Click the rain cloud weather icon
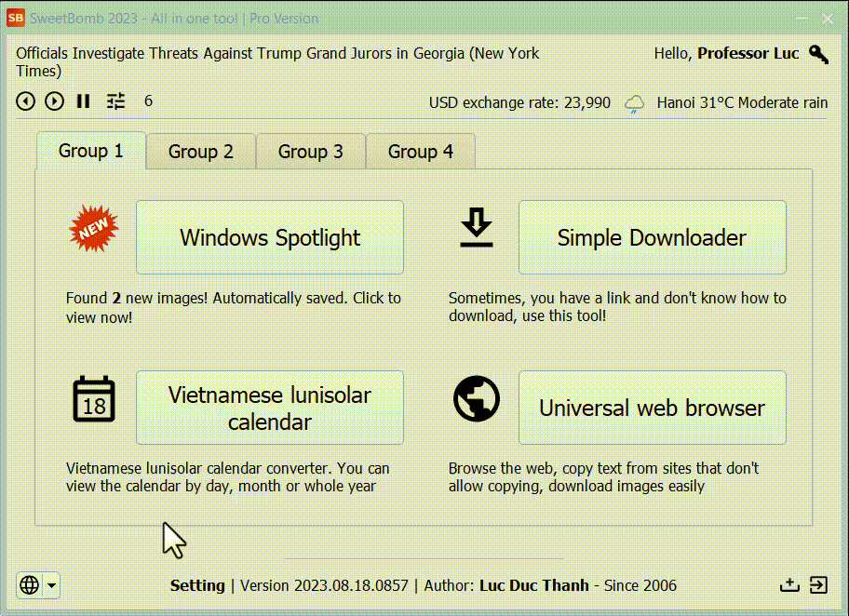This screenshot has height=616, width=849. [x=635, y=103]
